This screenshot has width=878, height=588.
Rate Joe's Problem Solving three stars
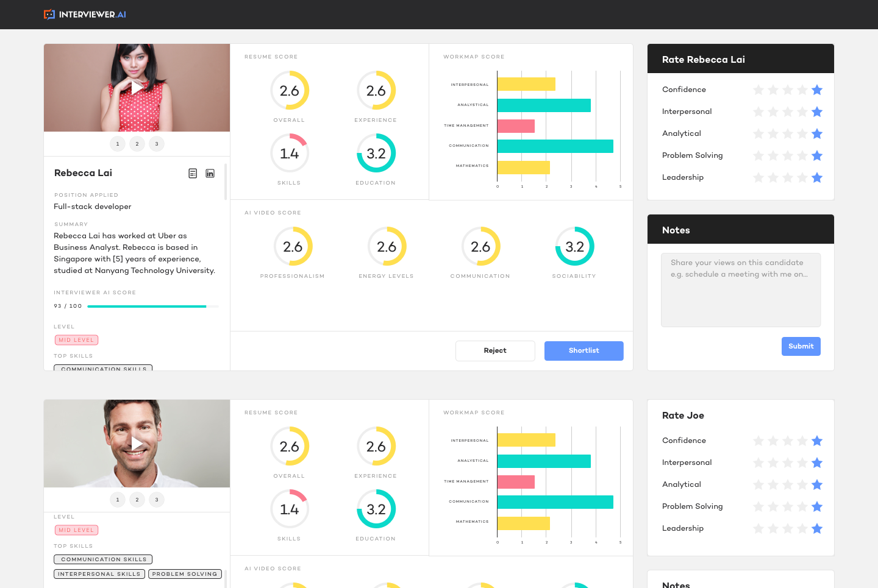pyautogui.click(x=788, y=507)
